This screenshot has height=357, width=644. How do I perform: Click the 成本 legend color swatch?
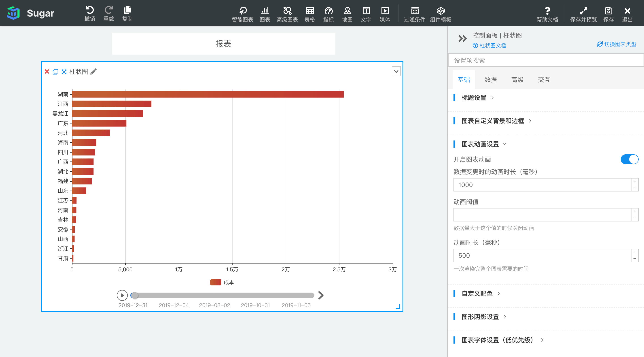pyautogui.click(x=216, y=282)
